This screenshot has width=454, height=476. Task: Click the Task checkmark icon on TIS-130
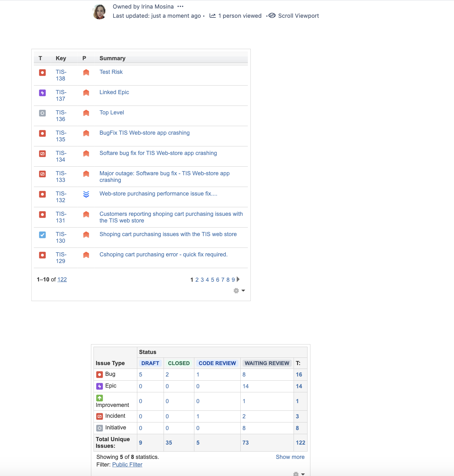(x=42, y=235)
